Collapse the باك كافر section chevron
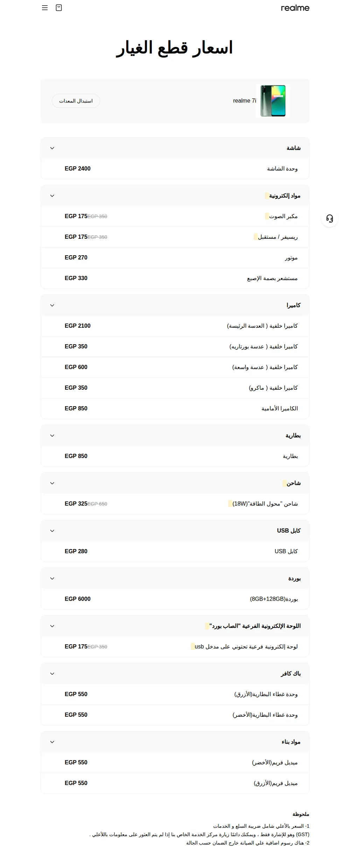The width and height of the screenshot is (350, 868). point(52,674)
